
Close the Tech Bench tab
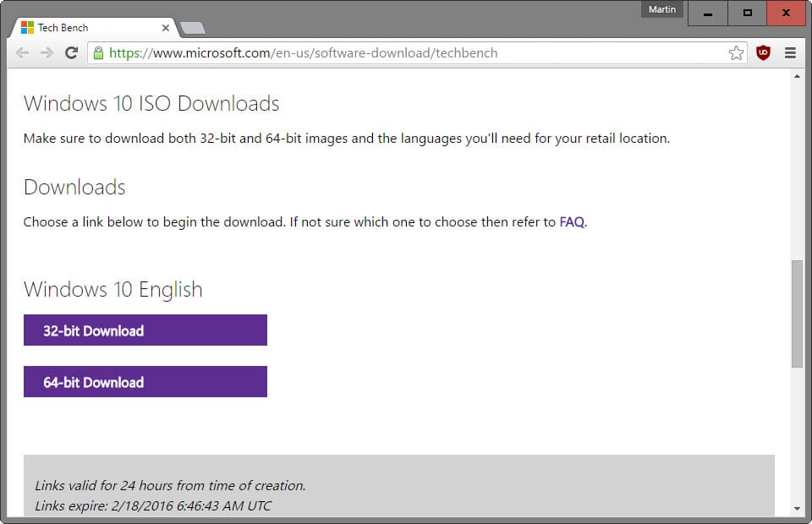coord(166,27)
